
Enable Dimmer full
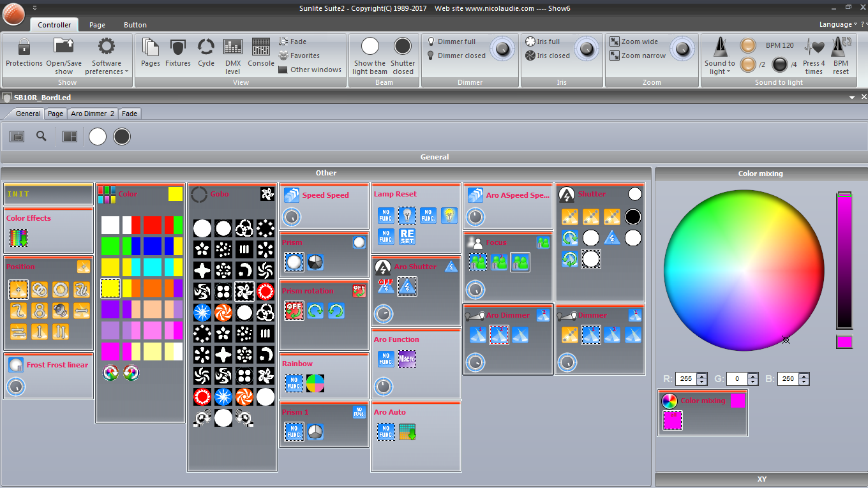[x=451, y=41]
